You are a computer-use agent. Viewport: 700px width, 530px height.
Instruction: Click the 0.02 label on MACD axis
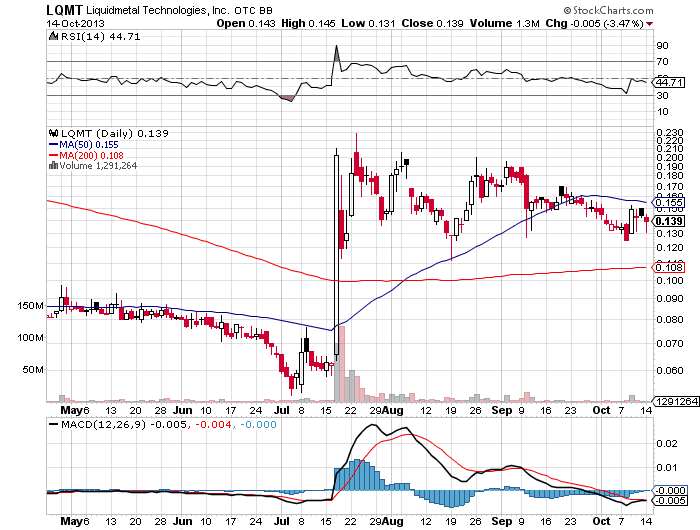[x=667, y=443]
